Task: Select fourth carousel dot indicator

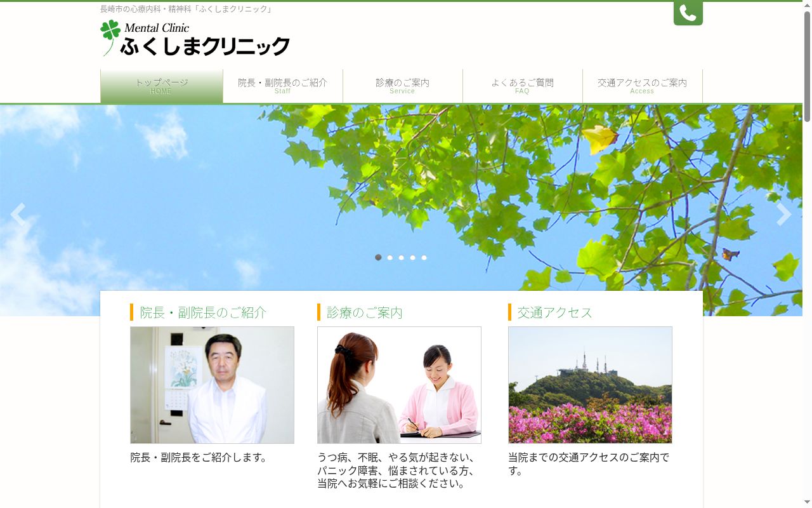Action: [x=412, y=257]
